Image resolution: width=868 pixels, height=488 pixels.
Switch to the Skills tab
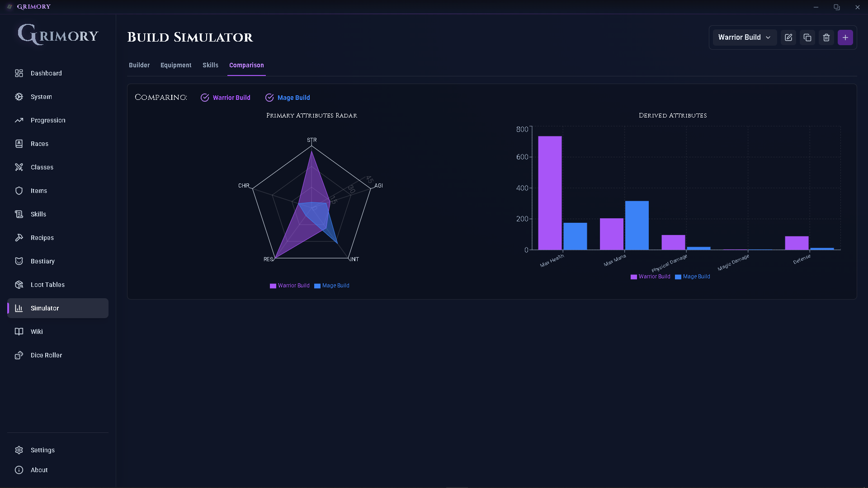pyautogui.click(x=210, y=65)
